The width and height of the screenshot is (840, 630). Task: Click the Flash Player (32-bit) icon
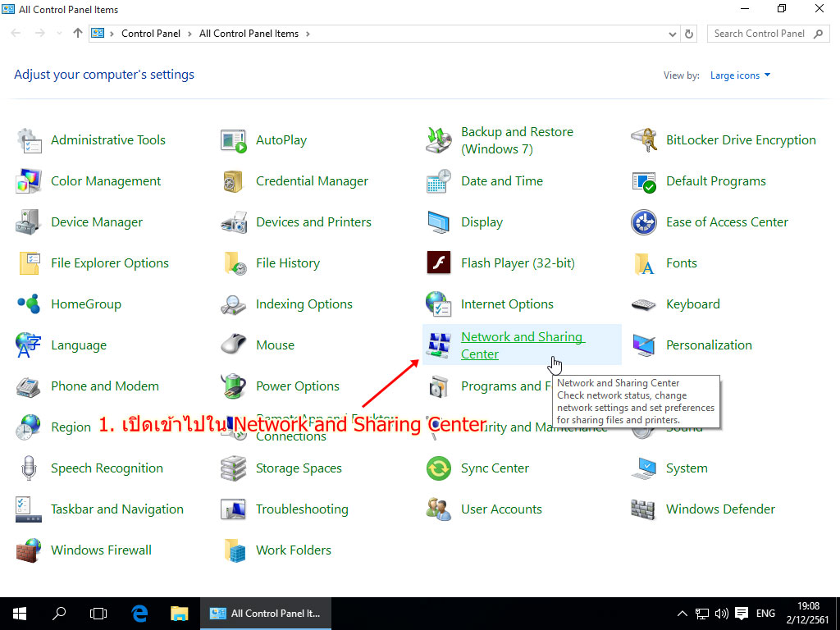pyautogui.click(x=439, y=263)
